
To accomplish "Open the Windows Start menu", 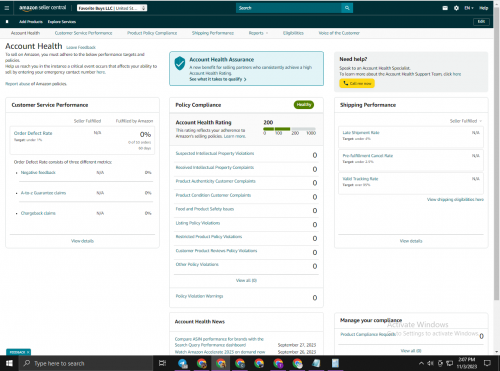I will [x=9, y=363].
